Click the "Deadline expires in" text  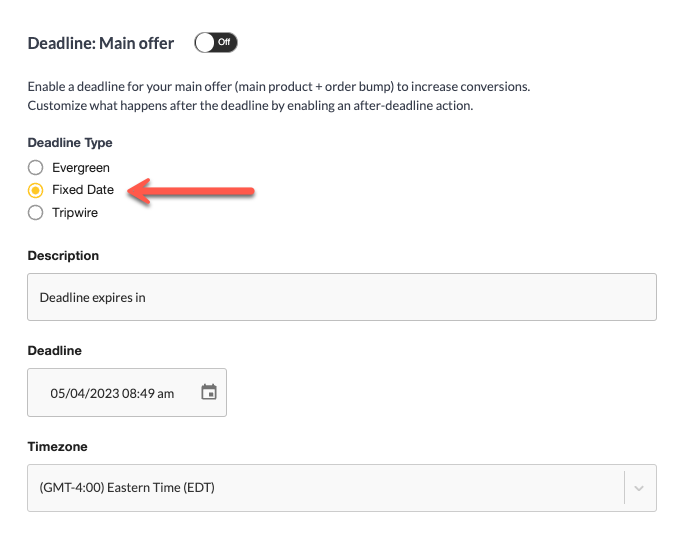point(92,297)
